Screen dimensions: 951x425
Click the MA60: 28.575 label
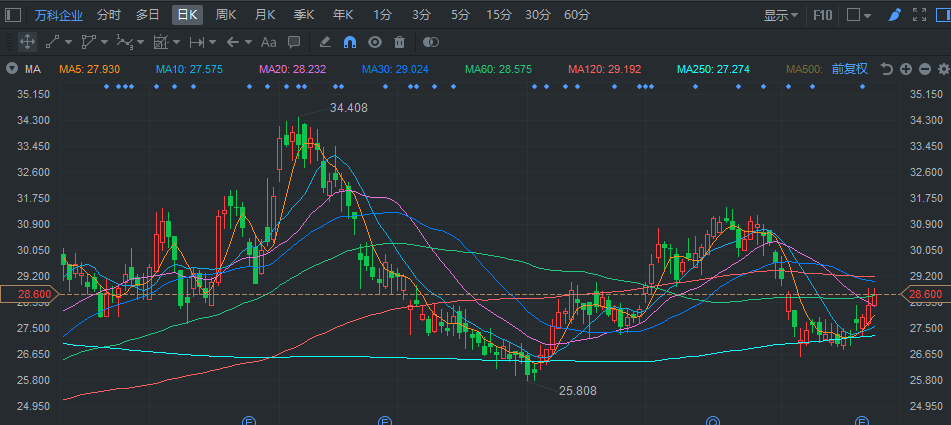click(x=499, y=69)
